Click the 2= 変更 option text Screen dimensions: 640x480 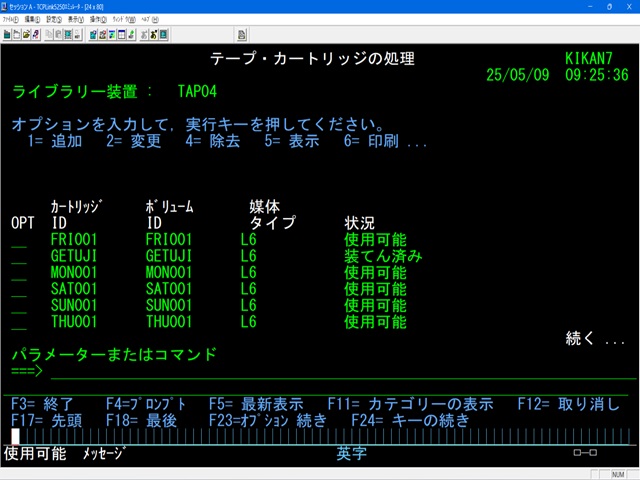[x=134, y=141]
